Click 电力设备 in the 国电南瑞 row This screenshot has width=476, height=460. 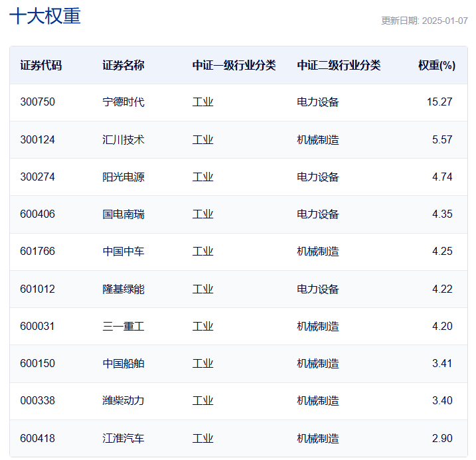point(318,214)
